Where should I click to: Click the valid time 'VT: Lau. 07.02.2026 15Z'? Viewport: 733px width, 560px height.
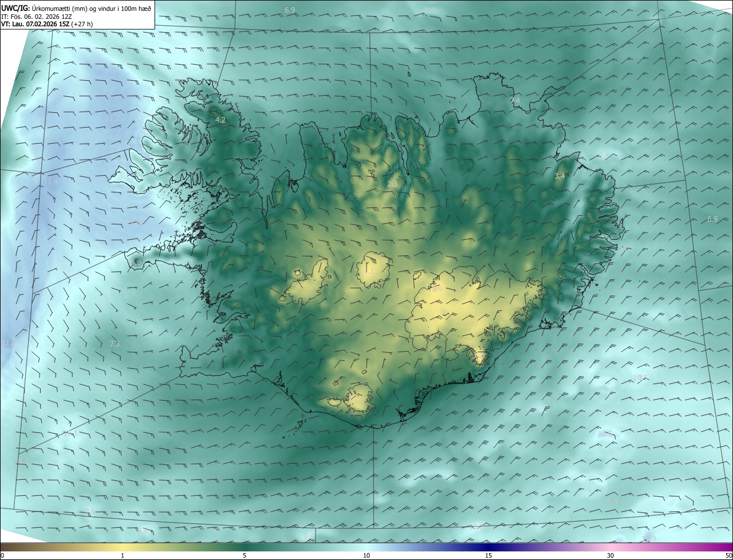36,24
